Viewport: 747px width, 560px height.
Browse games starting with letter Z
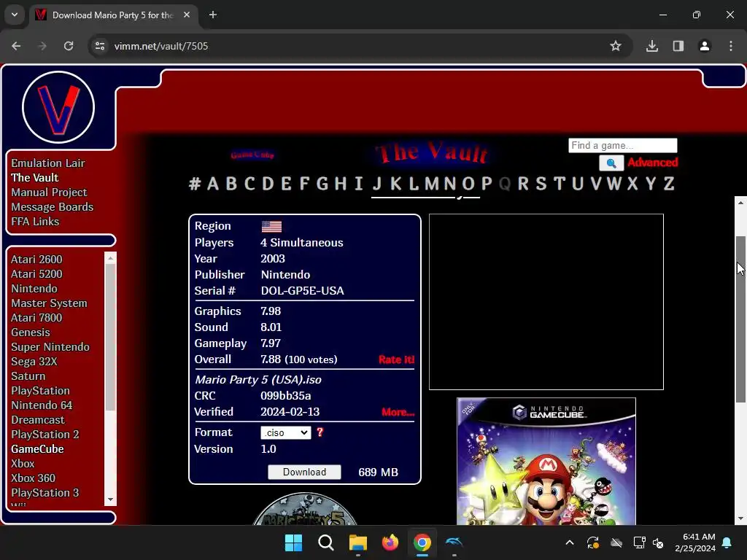tap(669, 183)
